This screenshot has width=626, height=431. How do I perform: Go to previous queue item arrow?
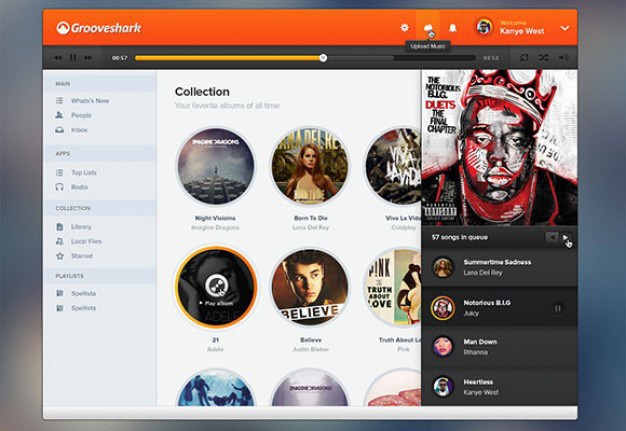(x=552, y=237)
